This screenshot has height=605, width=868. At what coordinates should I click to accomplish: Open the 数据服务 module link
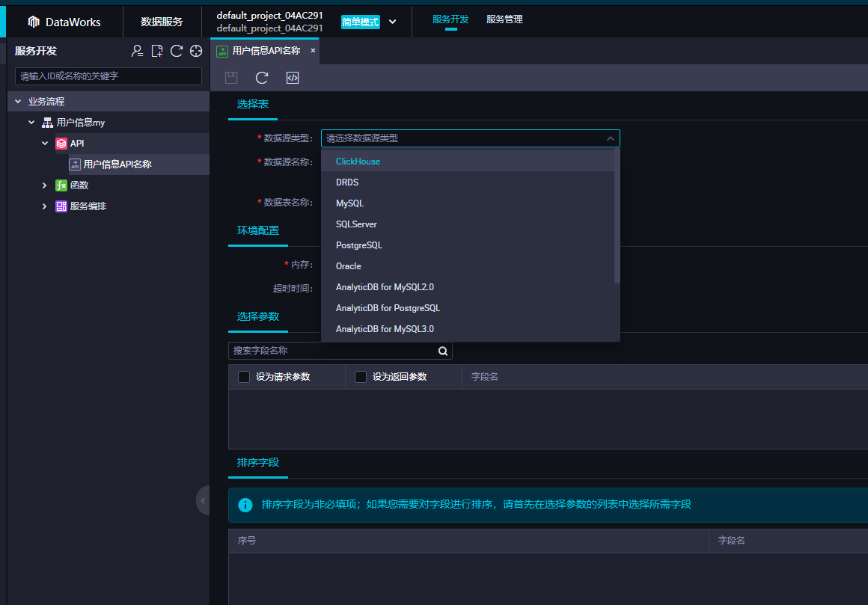pos(162,22)
